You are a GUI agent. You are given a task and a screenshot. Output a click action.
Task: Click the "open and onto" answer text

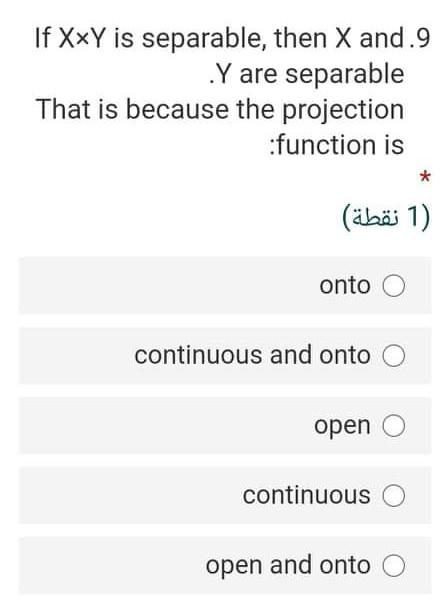point(288,566)
